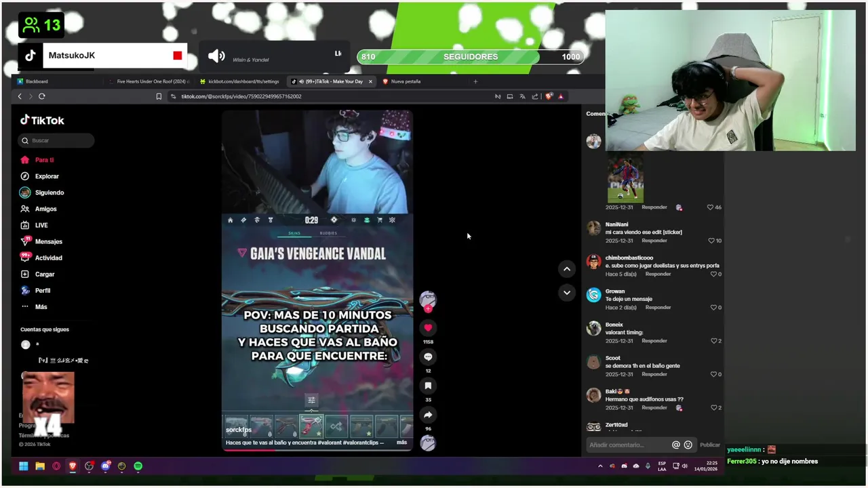
Task: Save video with the bookmark icon
Action: [428, 386]
